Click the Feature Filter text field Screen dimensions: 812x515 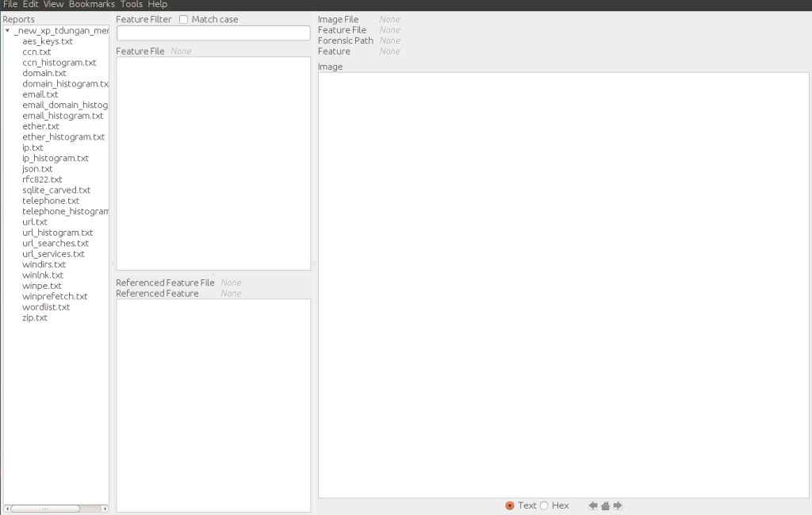click(213, 33)
